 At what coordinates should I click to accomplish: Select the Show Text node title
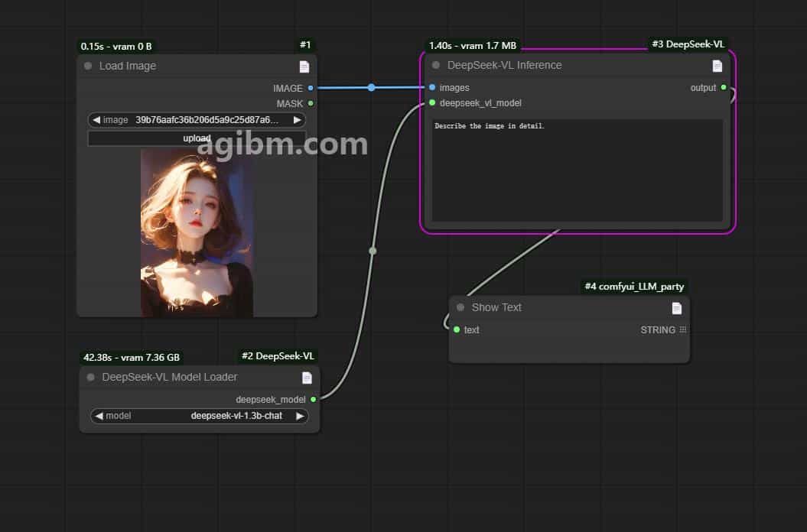point(496,307)
